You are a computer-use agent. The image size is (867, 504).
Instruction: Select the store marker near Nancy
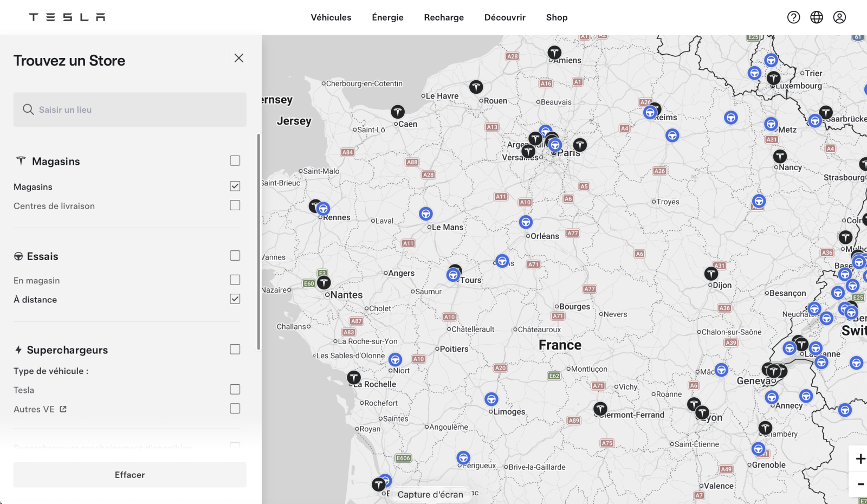coord(780,157)
